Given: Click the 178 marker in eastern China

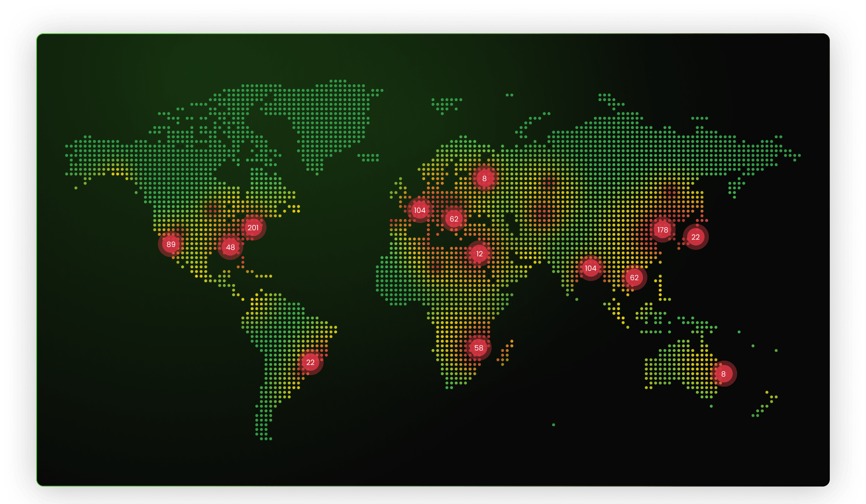Looking at the screenshot, I should [x=663, y=230].
